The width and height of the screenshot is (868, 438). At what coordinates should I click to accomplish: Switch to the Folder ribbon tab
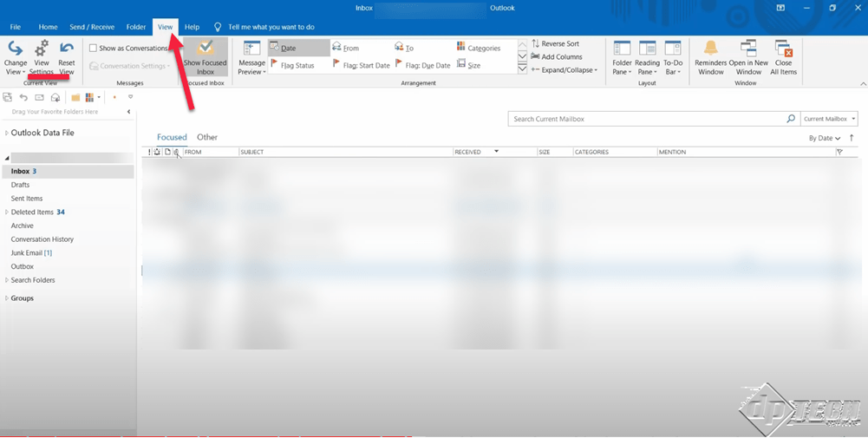[136, 27]
